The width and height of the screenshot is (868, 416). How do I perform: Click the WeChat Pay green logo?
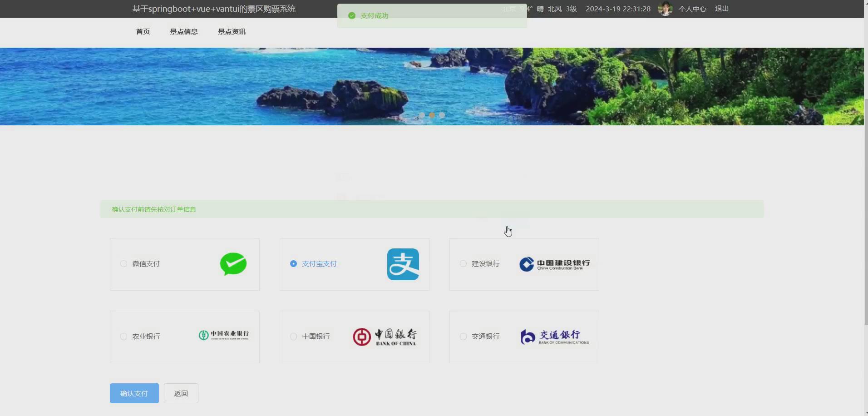click(233, 264)
